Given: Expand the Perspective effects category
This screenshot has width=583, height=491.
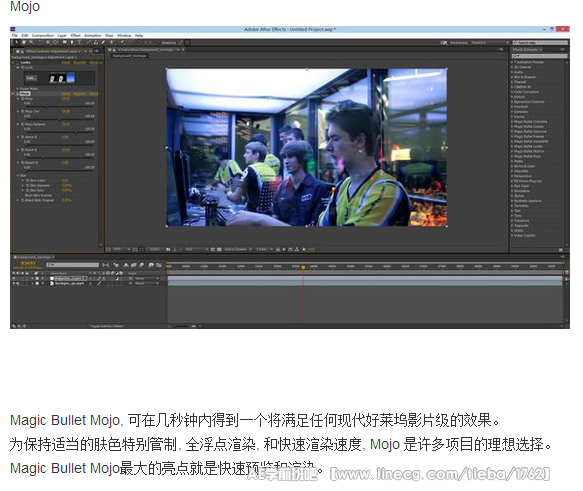Looking at the screenshot, I should pos(512,176).
